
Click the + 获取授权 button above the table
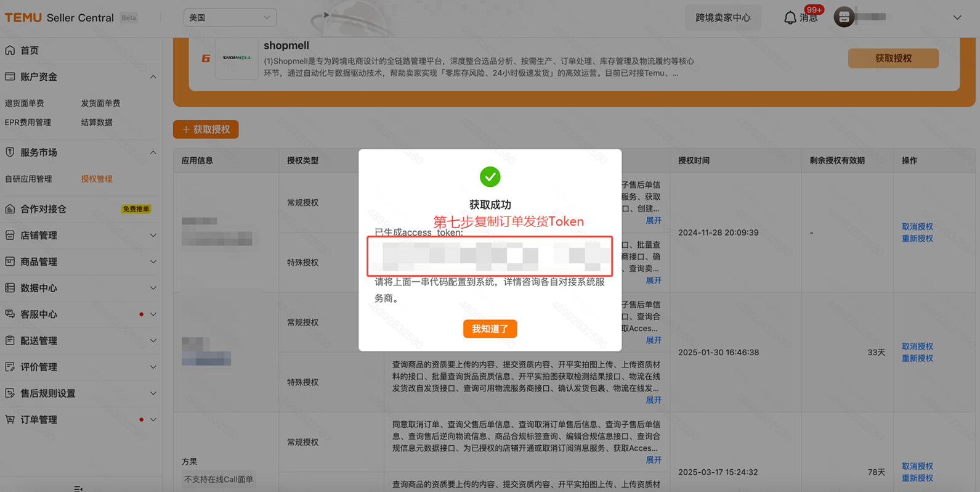click(x=206, y=129)
